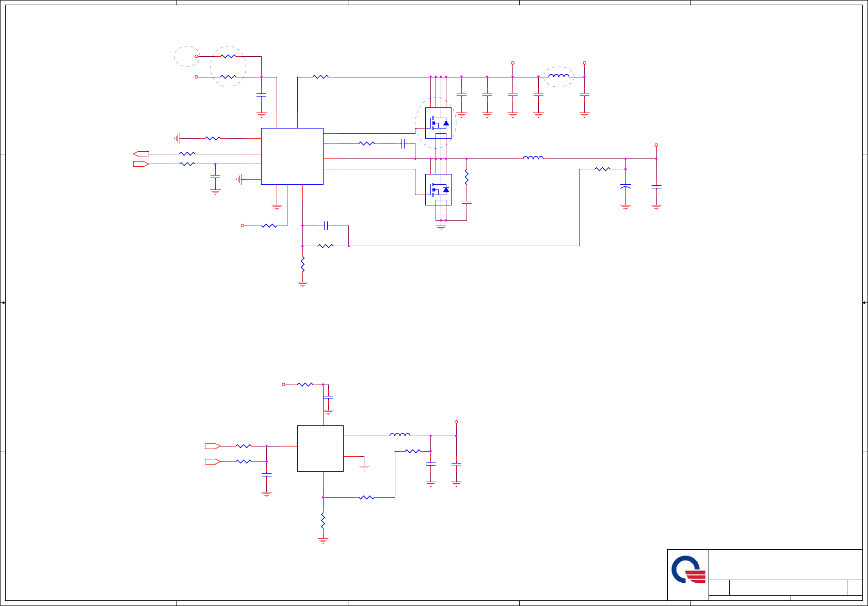Select the inductor at the small IC's output
Viewport: 868px width, 606px height.
tap(400, 435)
